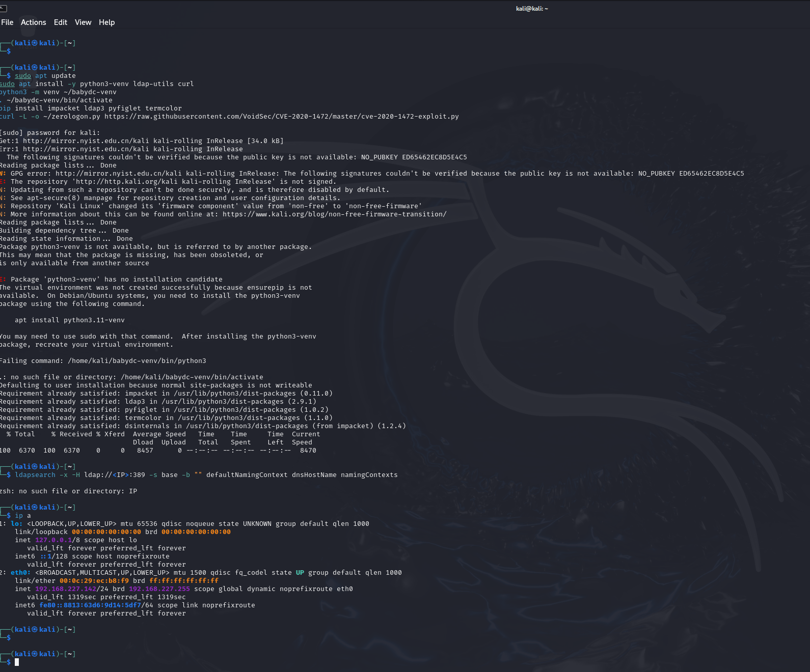This screenshot has width=810, height=672.
Task: Click the terminal window icon in title bar
Action: click(x=3, y=8)
